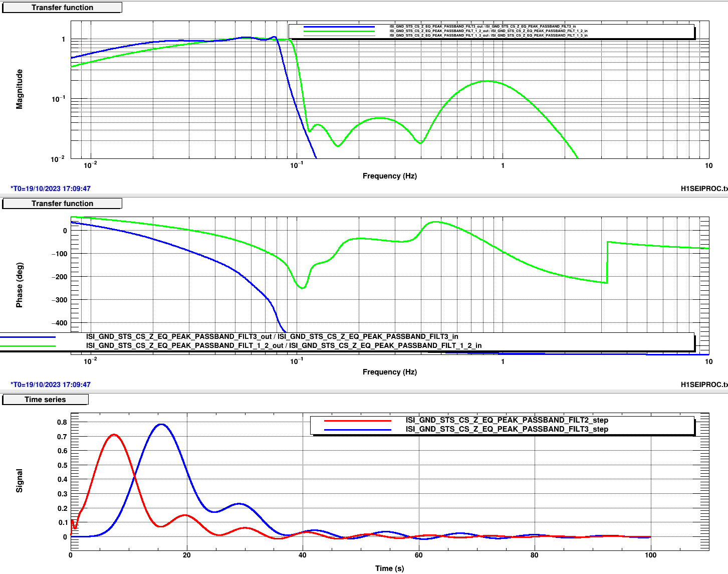Click the top magnitude plot's 'Transfer function' title box
The width and height of the screenshot is (728, 574).
coord(62,8)
